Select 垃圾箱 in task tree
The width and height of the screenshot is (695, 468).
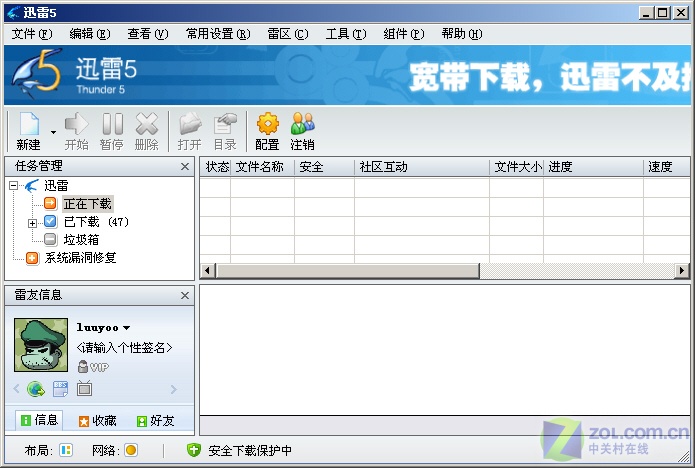pyautogui.click(x=81, y=240)
